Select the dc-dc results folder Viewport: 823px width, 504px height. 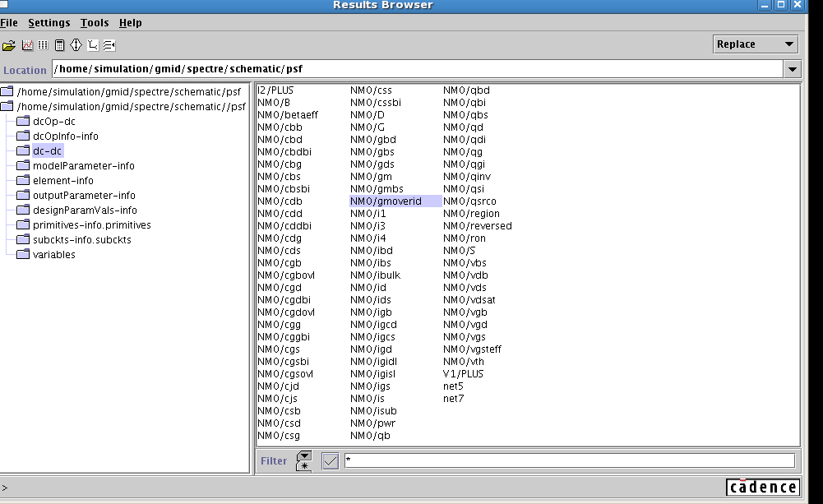47,151
